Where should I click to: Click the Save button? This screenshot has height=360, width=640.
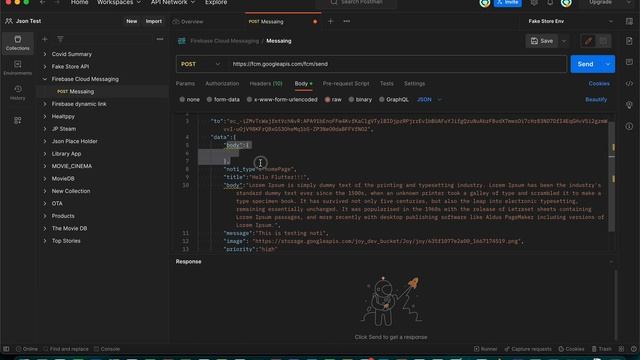pos(542,41)
